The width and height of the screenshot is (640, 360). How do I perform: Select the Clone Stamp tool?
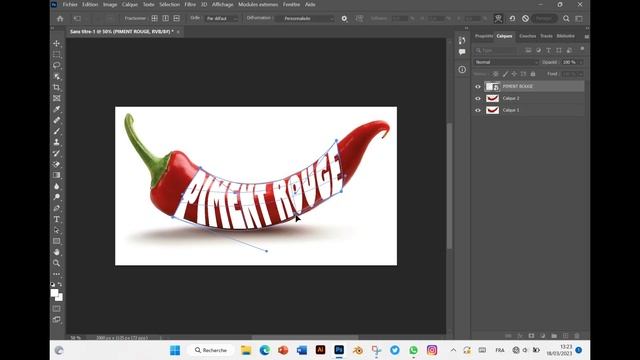pos(57,142)
